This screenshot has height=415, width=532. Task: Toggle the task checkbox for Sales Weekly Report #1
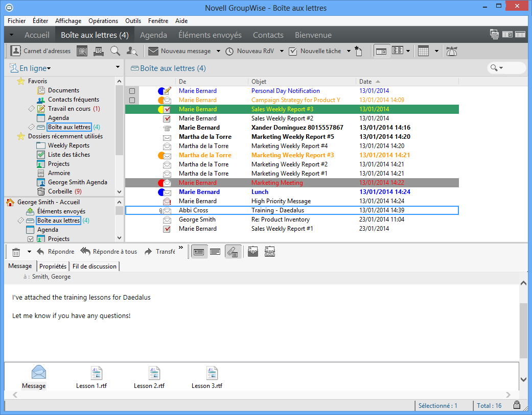tap(167, 229)
